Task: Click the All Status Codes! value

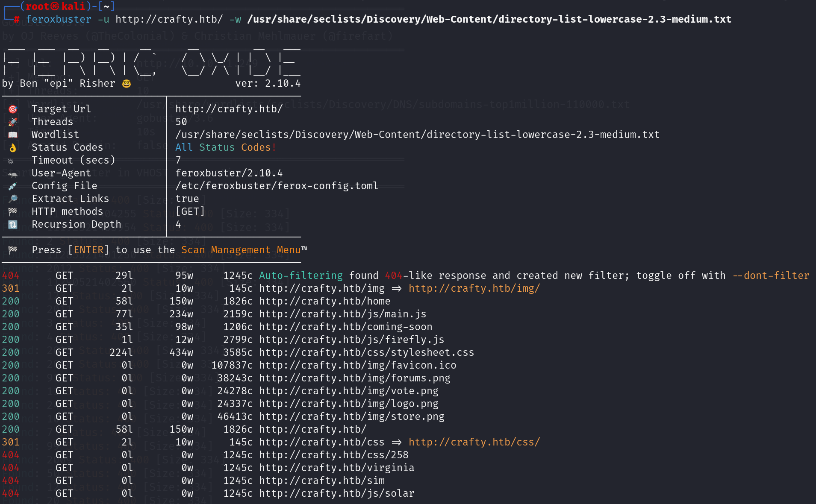Action: tap(226, 147)
